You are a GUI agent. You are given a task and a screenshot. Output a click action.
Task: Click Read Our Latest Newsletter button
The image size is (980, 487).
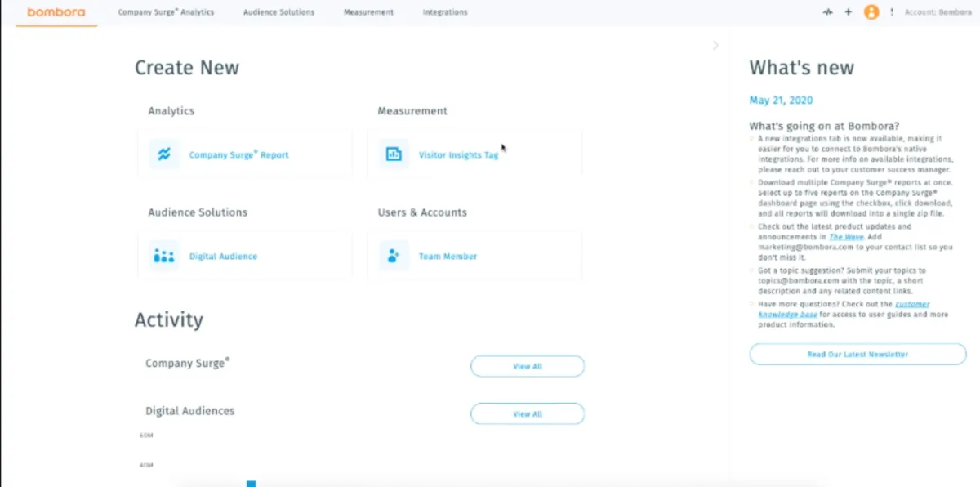pyautogui.click(x=857, y=354)
